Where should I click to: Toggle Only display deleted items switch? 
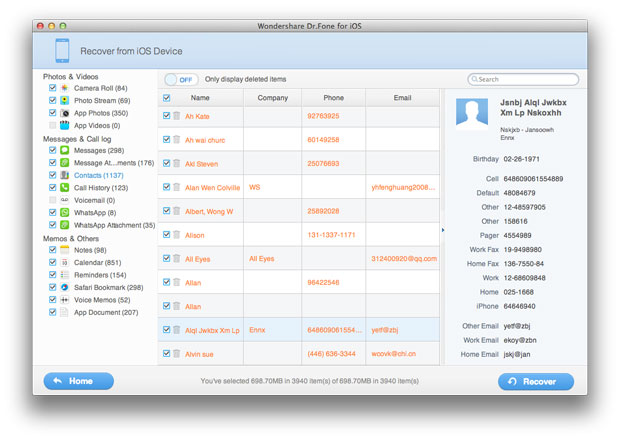(x=181, y=79)
